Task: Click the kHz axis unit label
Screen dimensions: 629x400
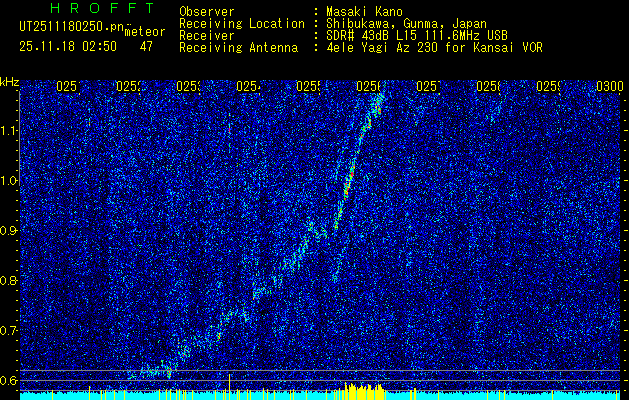Action: 10,83
